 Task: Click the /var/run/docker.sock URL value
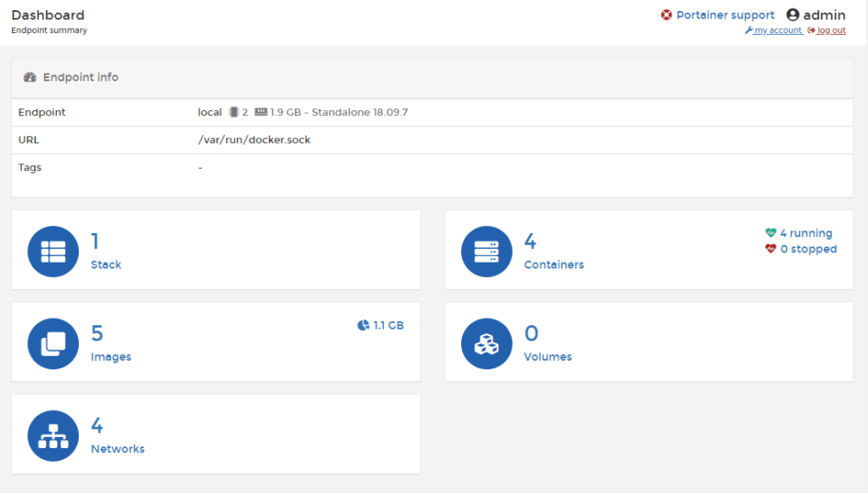point(254,140)
